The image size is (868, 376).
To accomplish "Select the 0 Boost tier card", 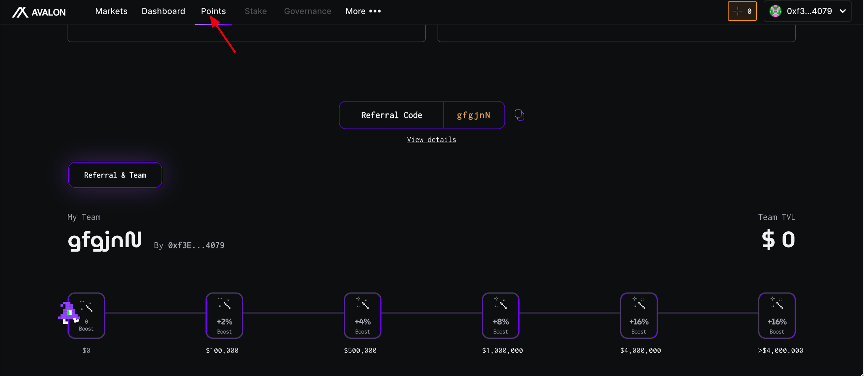I will (x=86, y=315).
